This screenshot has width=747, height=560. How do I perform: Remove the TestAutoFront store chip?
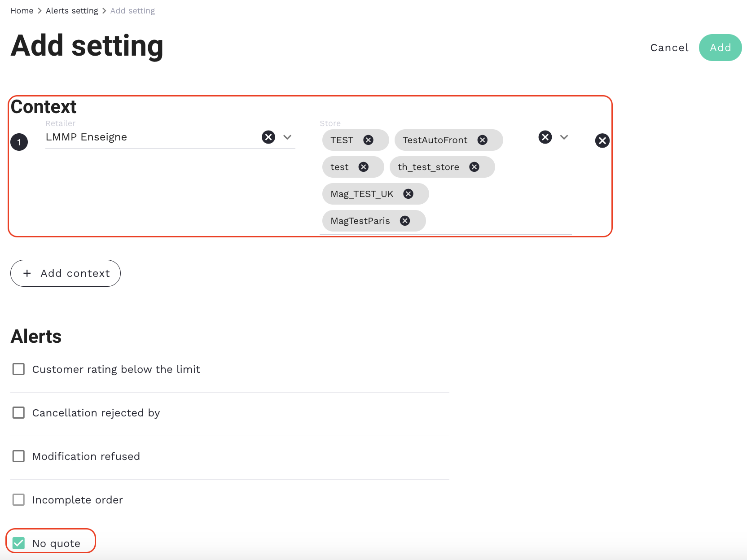pyautogui.click(x=482, y=140)
